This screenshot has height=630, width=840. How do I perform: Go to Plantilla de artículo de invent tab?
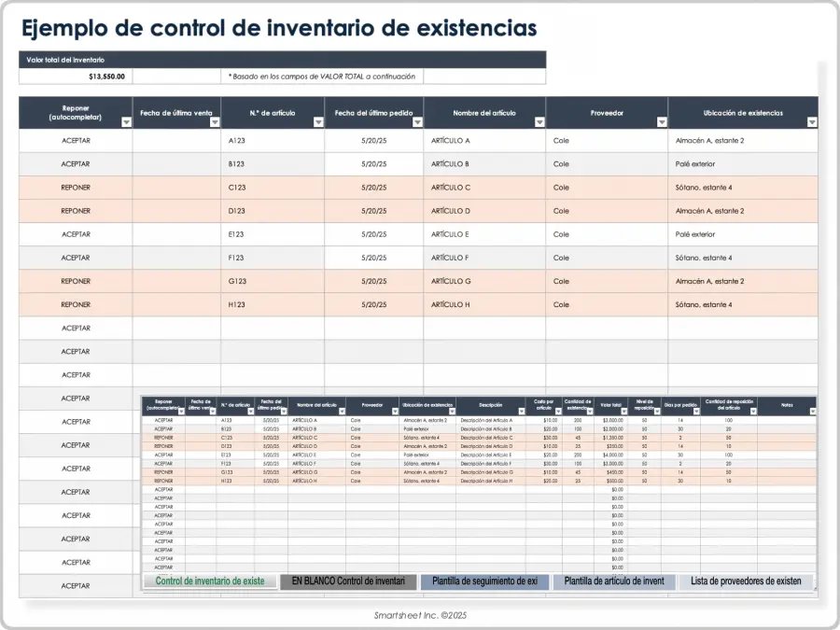614,581
